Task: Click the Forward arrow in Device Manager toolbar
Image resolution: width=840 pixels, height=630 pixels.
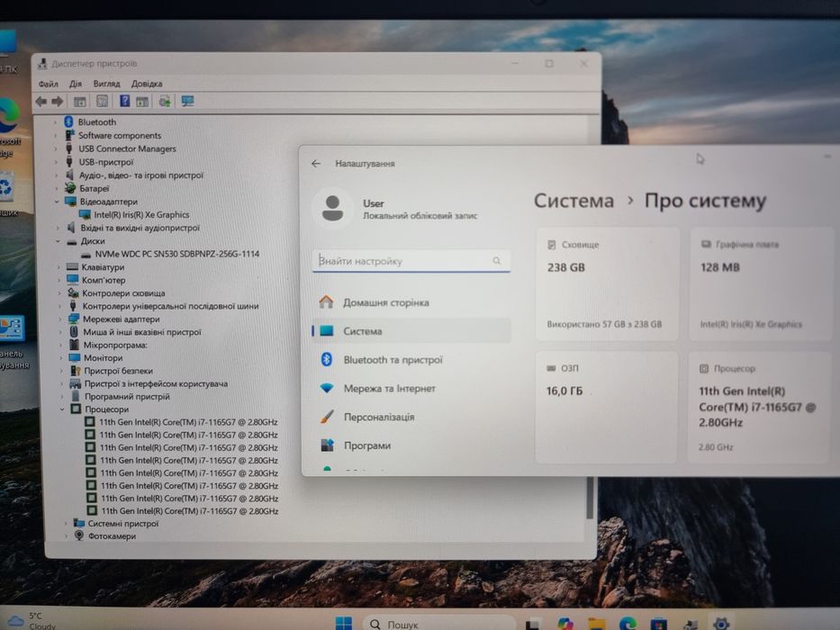Action: [x=58, y=101]
